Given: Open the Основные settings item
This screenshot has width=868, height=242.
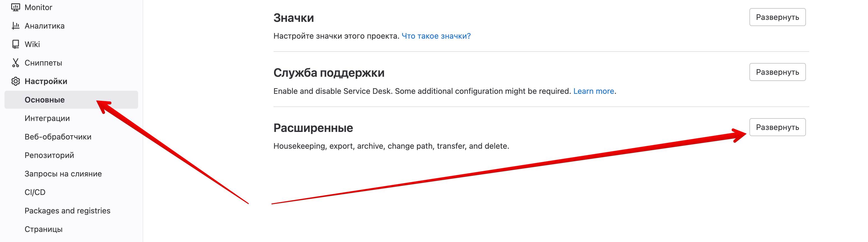Looking at the screenshot, I should coord(71,100).
